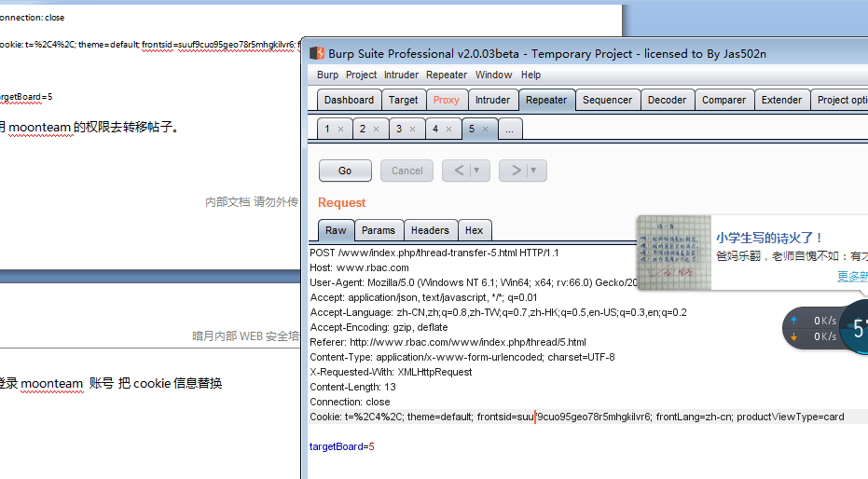Open the Project menu
Image resolution: width=868 pixels, height=479 pixels.
click(x=361, y=75)
